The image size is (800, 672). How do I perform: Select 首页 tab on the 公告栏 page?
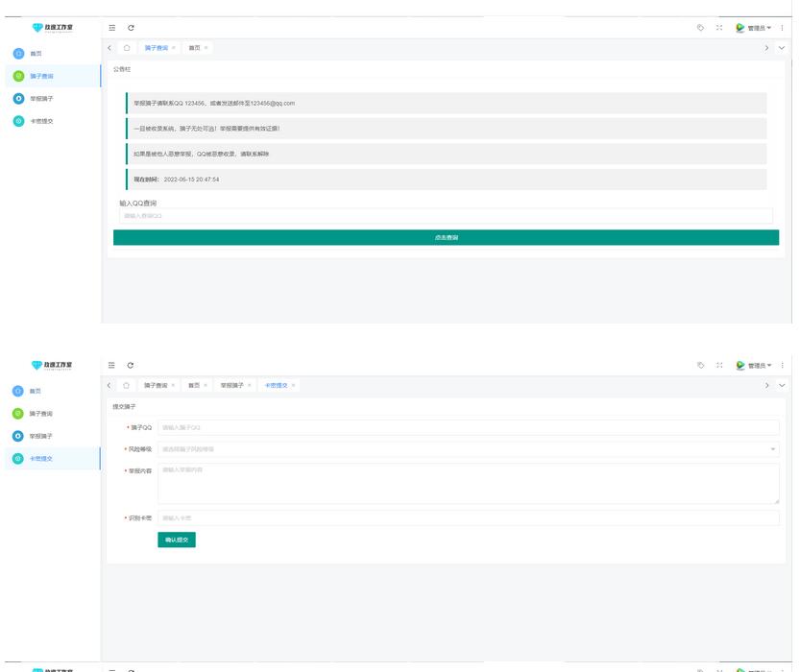[194, 47]
